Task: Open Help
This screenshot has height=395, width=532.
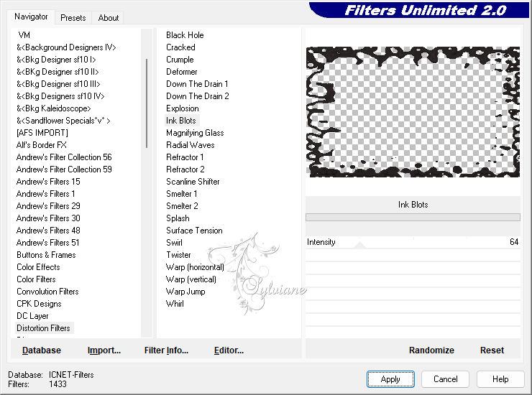Action: 500,379
